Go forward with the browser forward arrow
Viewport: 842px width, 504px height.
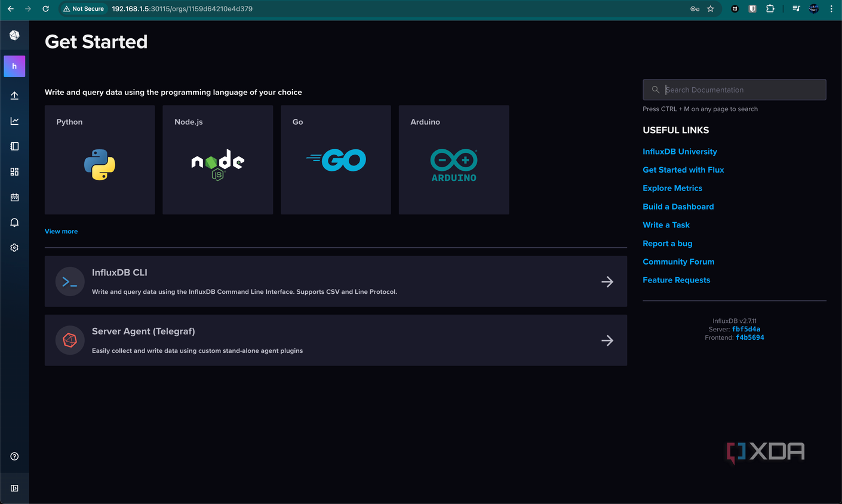tap(28, 9)
